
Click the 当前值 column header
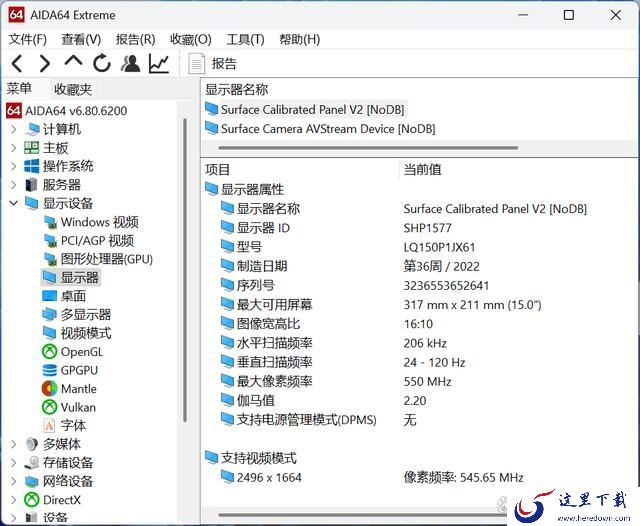tap(422, 170)
